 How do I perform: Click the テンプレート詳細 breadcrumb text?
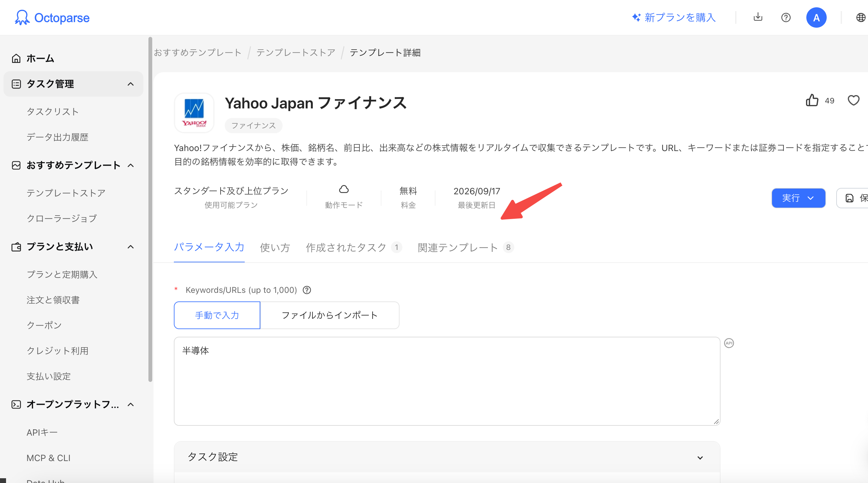coord(385,52)
